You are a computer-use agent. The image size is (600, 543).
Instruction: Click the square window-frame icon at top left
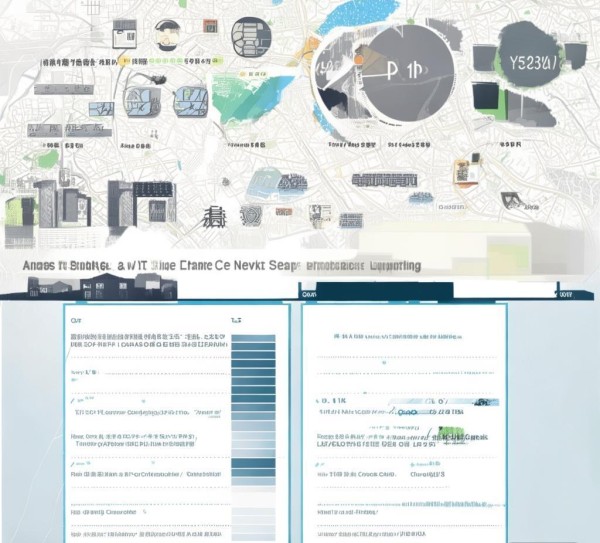coord(125,34)
